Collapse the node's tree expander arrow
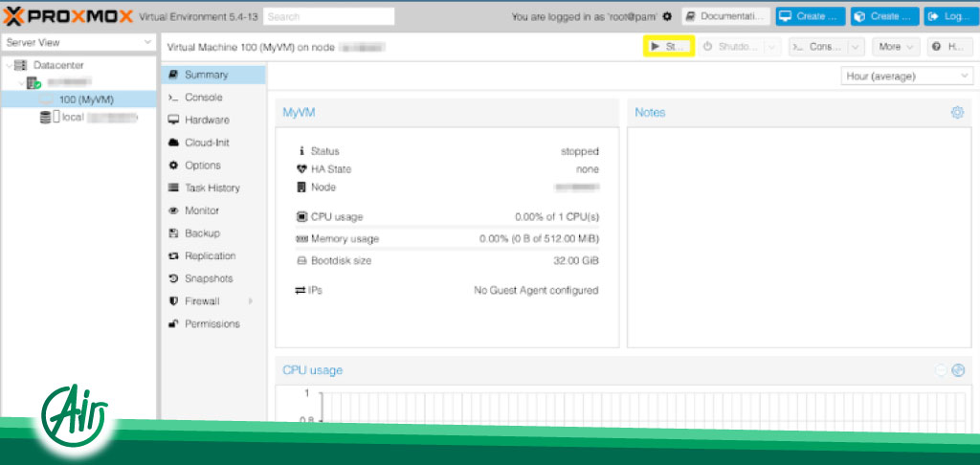The image size is (980, 465). [21, 82]
